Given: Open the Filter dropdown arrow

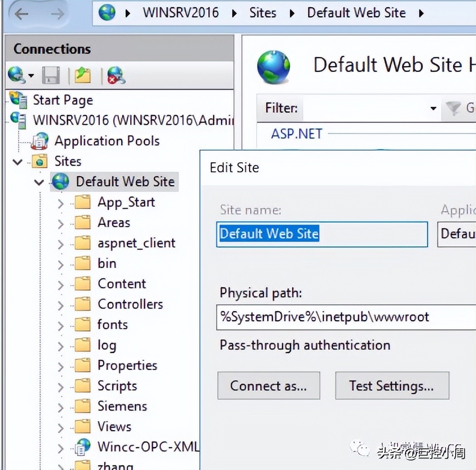Looking at the screenshot, I should (433, 108).
